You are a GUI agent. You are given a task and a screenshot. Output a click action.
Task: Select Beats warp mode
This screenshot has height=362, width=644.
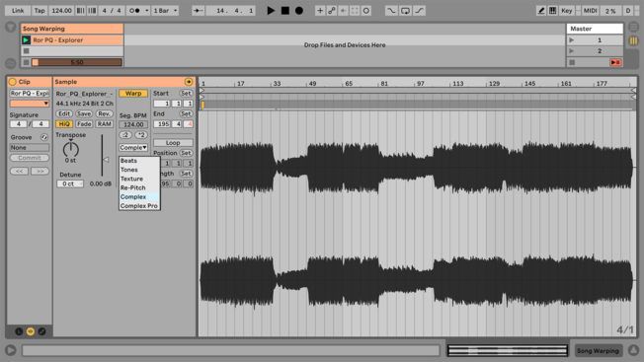[x=139, y=161]
